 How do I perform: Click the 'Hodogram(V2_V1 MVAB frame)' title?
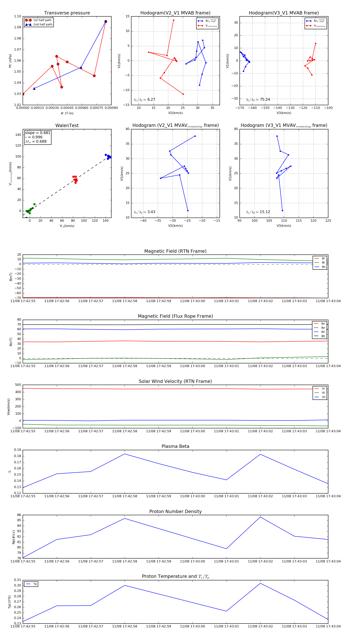[175, 13]
